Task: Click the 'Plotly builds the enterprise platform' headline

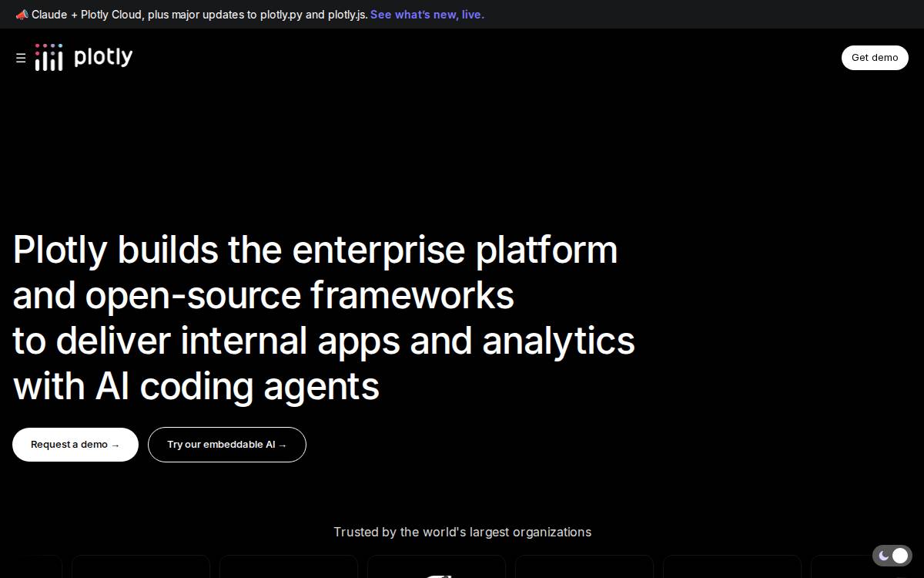Action: (316, 250)
